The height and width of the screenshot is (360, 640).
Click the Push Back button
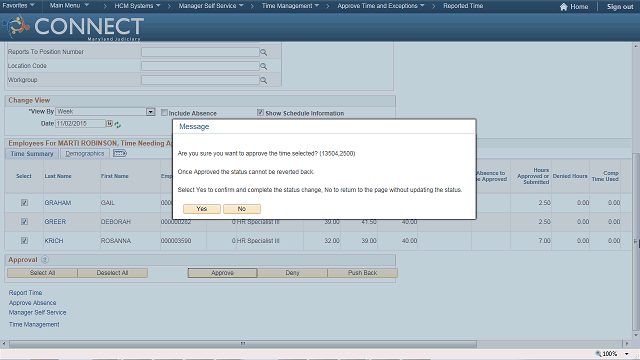point(362,273)
